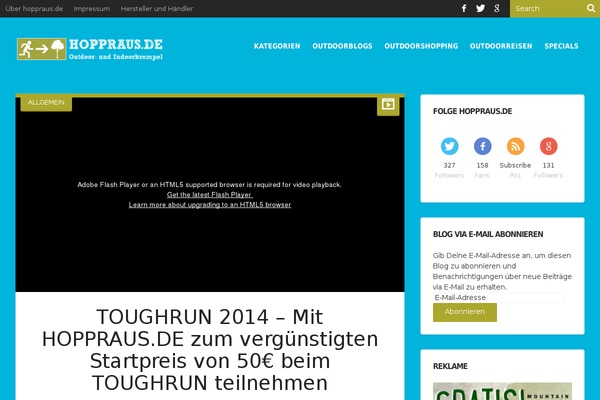Click the Flash Player required message
The image size is (600, 400).
click(209, 185)
